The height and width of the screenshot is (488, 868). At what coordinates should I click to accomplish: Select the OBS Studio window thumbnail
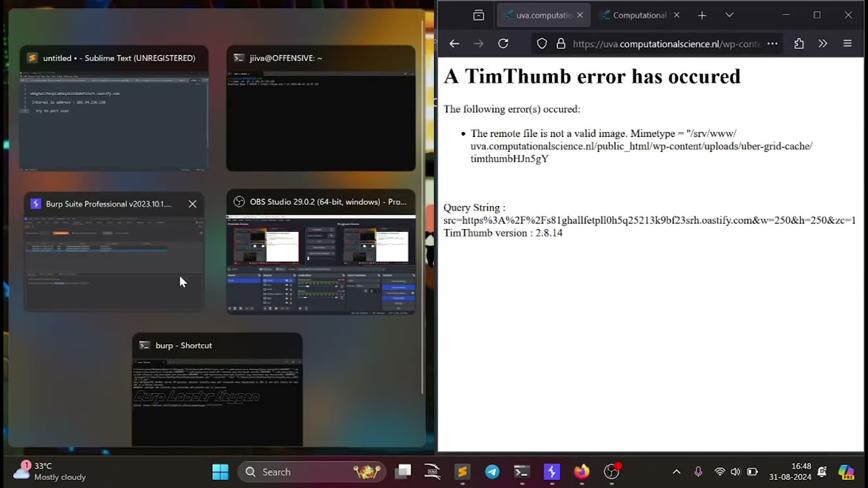[321, 252]
